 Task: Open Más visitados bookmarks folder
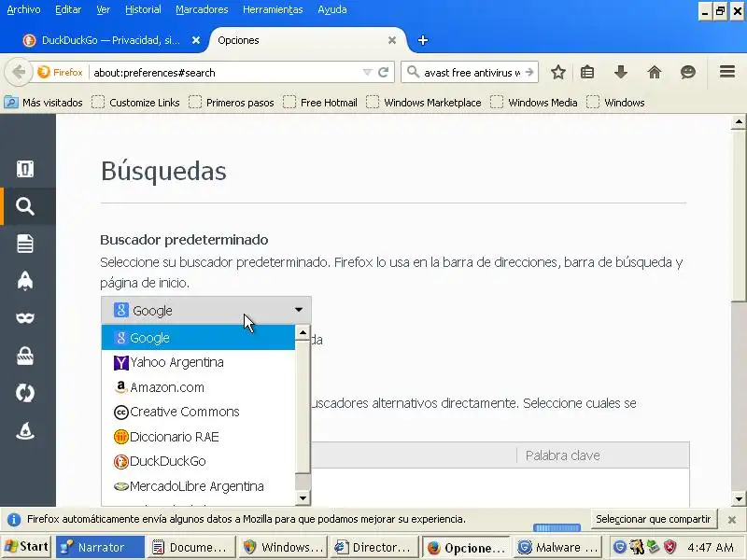(43, 103)
